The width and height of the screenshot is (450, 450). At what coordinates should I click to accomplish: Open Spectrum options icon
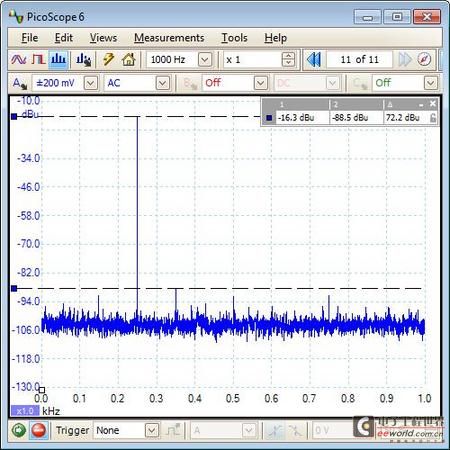(83, 60)
